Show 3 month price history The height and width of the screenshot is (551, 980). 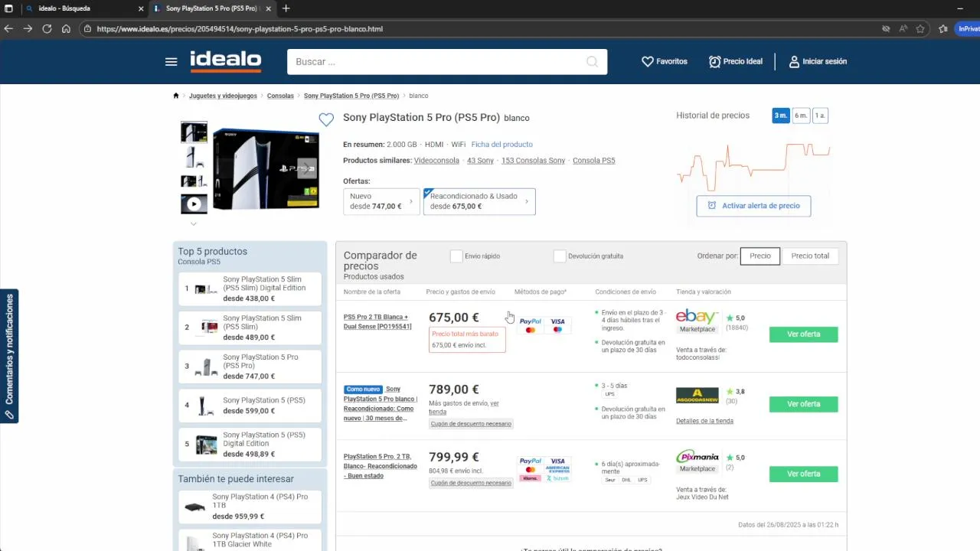pos(780,116)
